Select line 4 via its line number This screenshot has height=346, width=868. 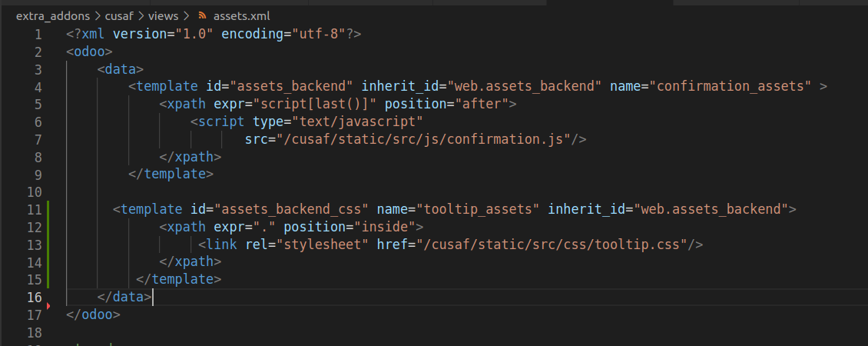pos(38,87)
